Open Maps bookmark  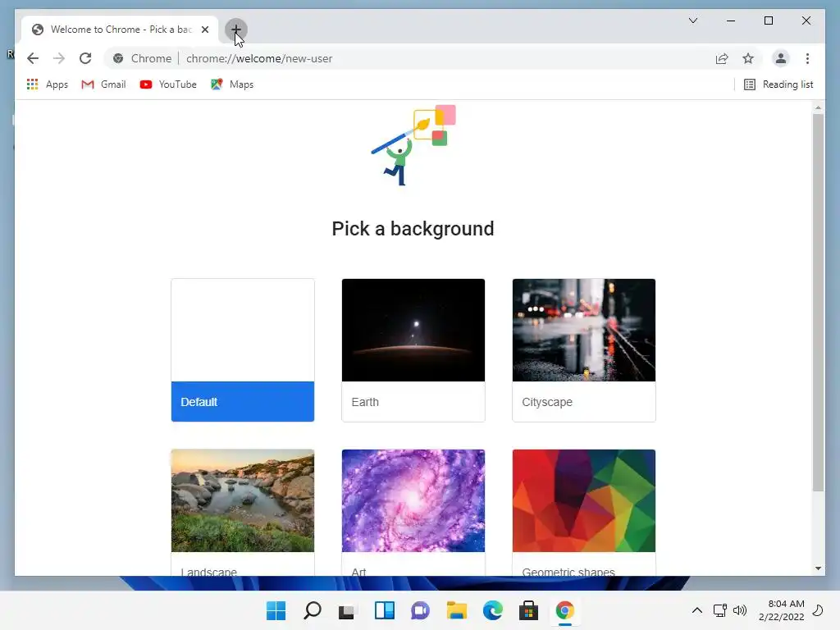tap(232, 84)
